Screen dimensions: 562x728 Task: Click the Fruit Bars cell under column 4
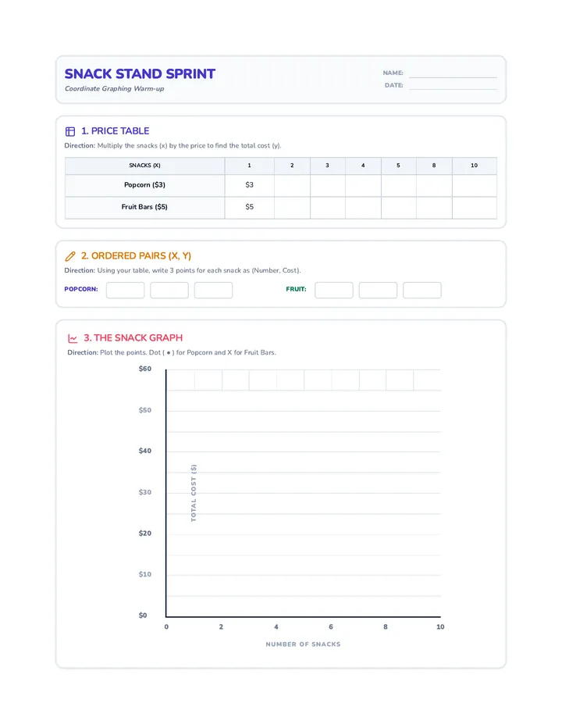pyautogui.click(x=364, y=208)
